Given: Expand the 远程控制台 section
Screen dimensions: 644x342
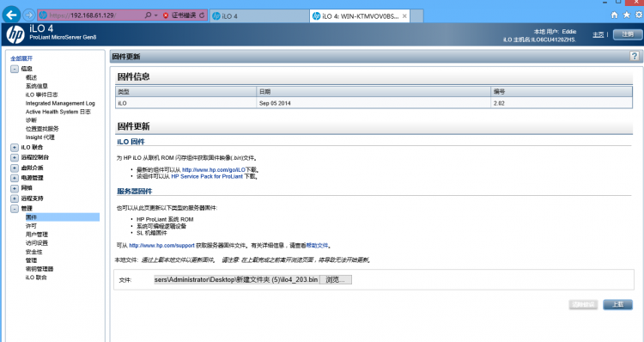Looking at the screenshot, I should click(15, 157).
